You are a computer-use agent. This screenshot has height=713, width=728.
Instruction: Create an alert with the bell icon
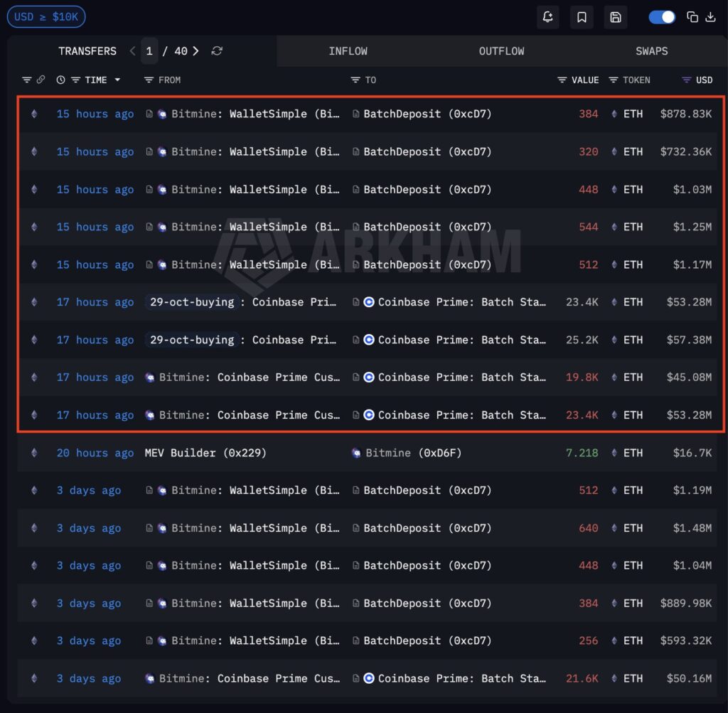tap(547, 16)
